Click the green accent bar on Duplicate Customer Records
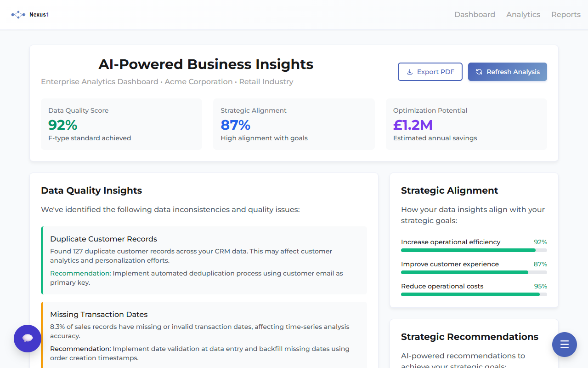588x368 pixels. tap(42, 260)
